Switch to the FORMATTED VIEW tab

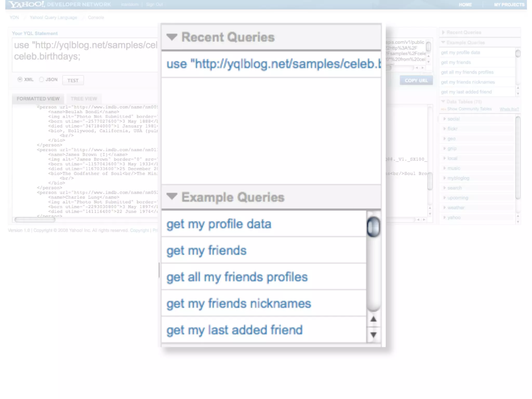(x=38, y=99)
